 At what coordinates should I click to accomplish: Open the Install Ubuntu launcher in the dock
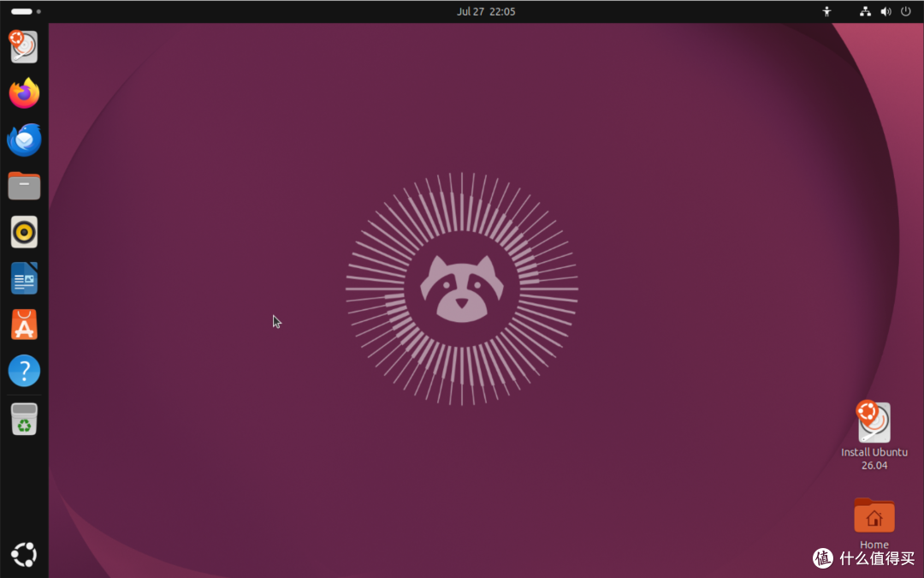click(24, 46)
